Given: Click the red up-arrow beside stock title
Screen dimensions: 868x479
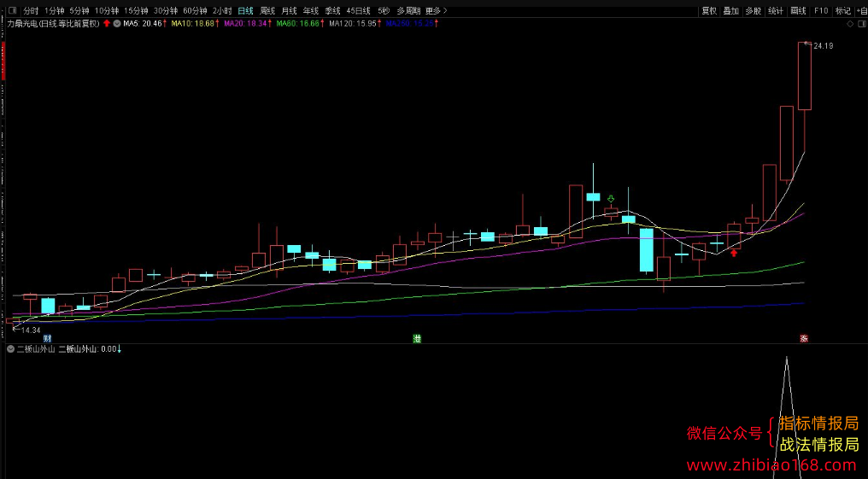Looking at the screenshot, I should tap(107, 23).
